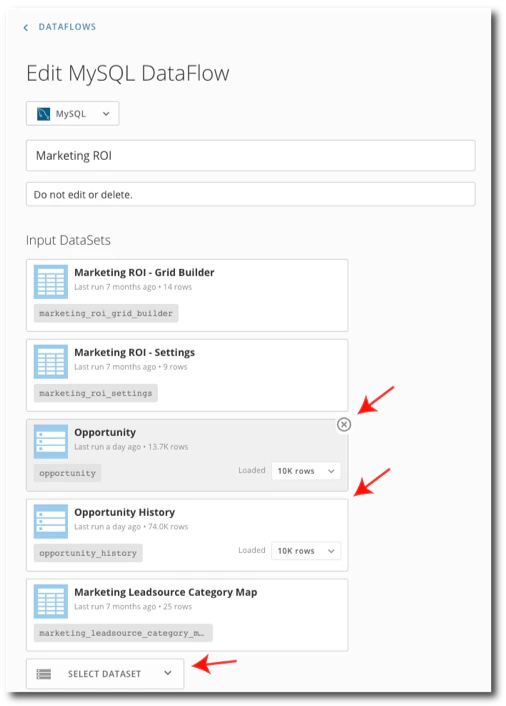Open the SELECT DATASET dropdown
The width and height of the screenshot is (506, 706).
105,674
